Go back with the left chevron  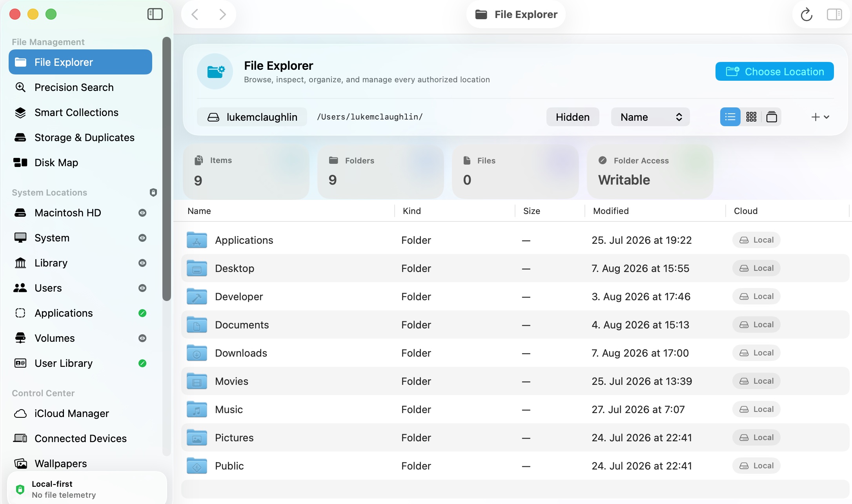coord(195,15)
